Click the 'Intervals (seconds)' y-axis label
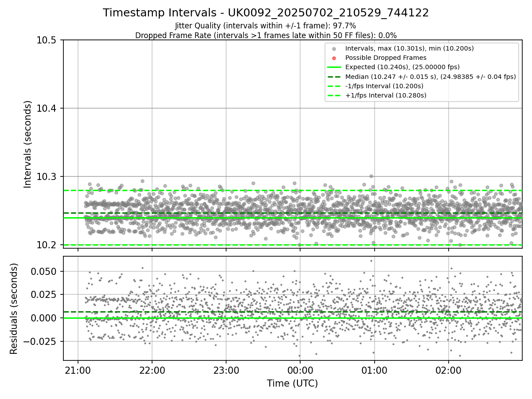This screenshot has width=532, height=399. pos(28,144)
